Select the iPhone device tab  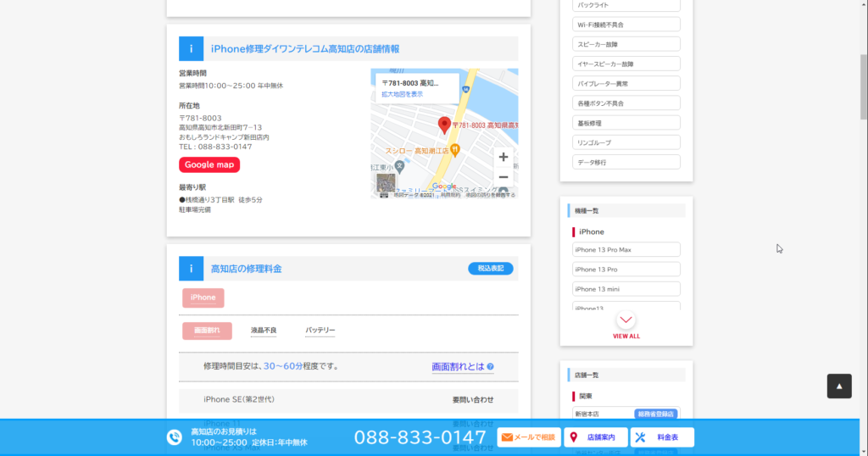click(x=203, y=298)
